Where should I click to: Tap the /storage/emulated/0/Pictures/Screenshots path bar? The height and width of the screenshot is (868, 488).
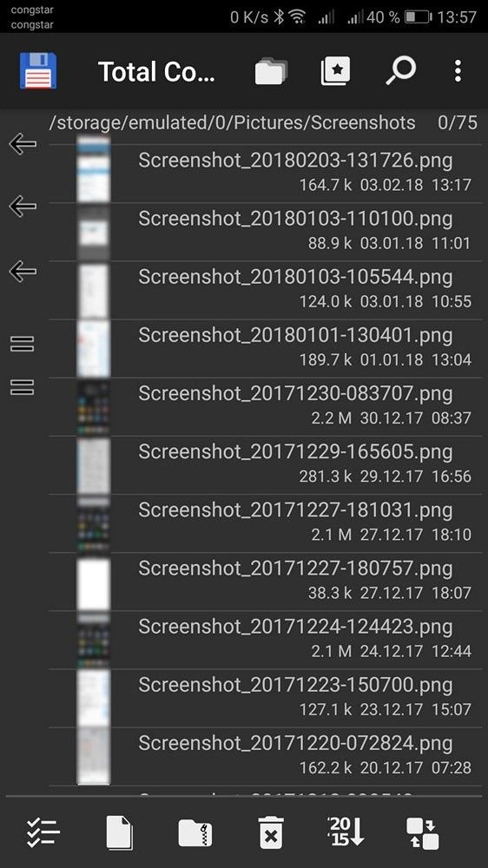[x=232, y=122]
